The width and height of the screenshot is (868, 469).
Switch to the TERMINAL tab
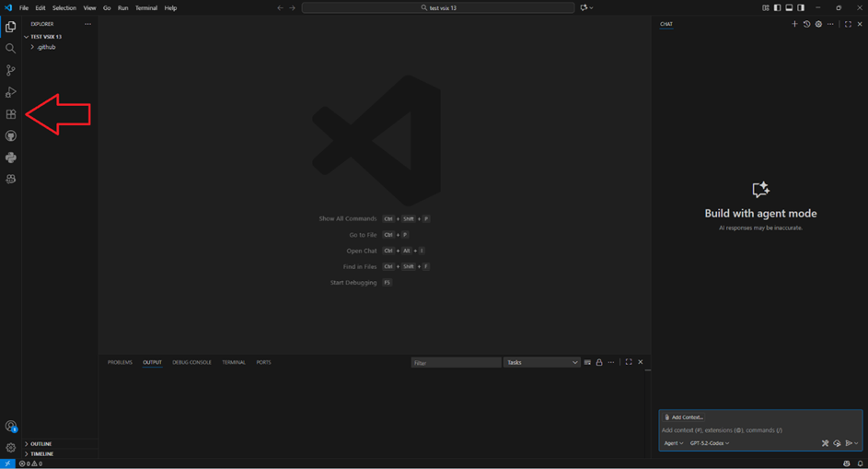pyautogui.click(x=234, y=362)
